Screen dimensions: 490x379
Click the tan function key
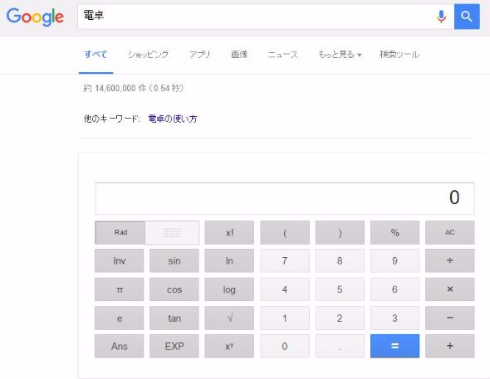(x=174, y=318)
